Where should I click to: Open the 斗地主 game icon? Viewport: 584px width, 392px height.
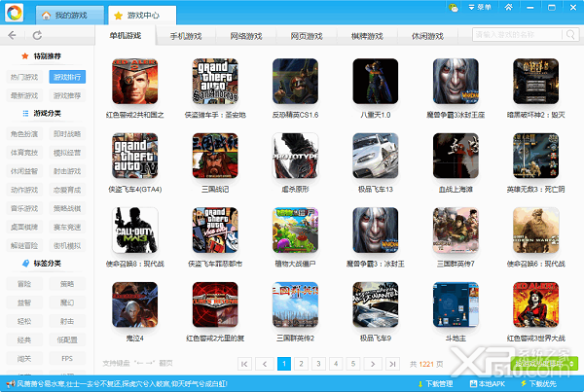(456, 304)
